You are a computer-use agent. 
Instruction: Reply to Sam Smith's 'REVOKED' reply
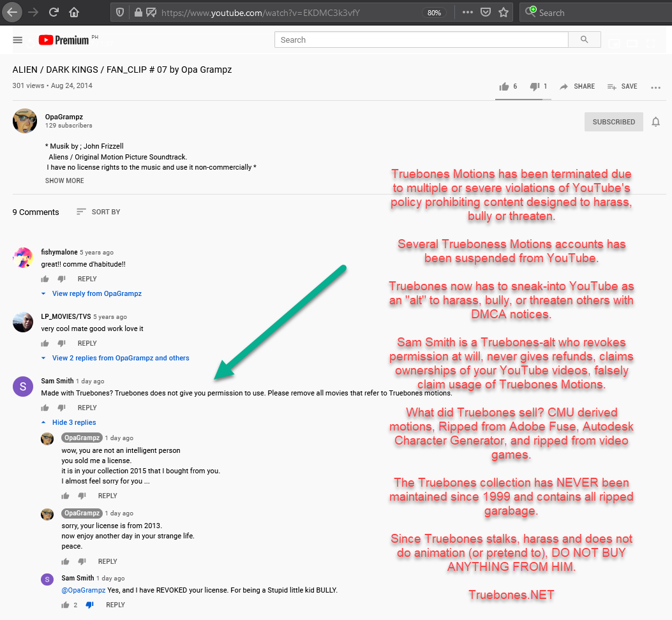116,605
